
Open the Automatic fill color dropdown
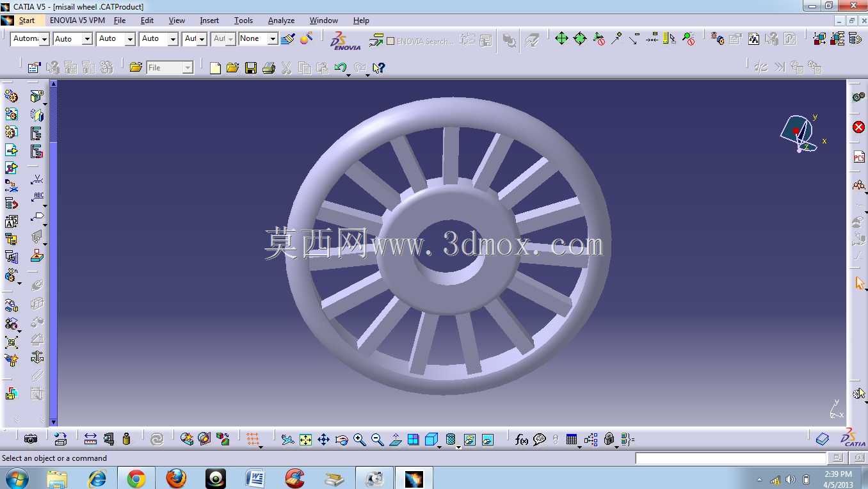(44, 39)
